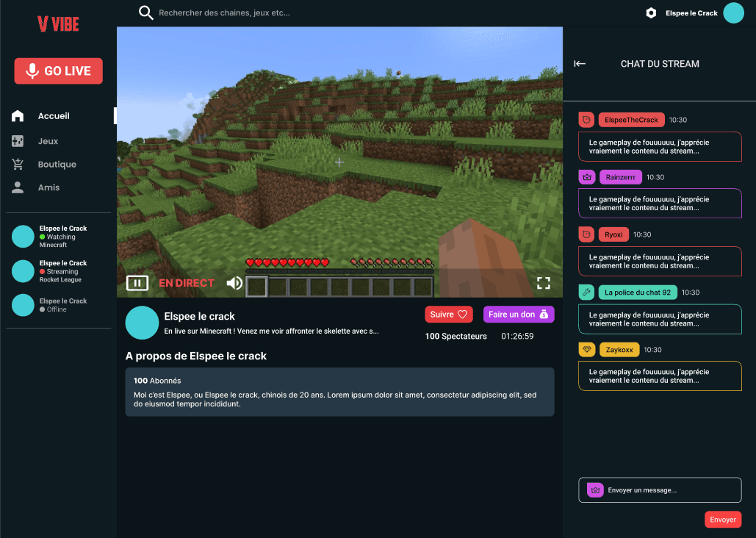
Task: Click the EN DIRECT live indicator
Action: point(187,283)
